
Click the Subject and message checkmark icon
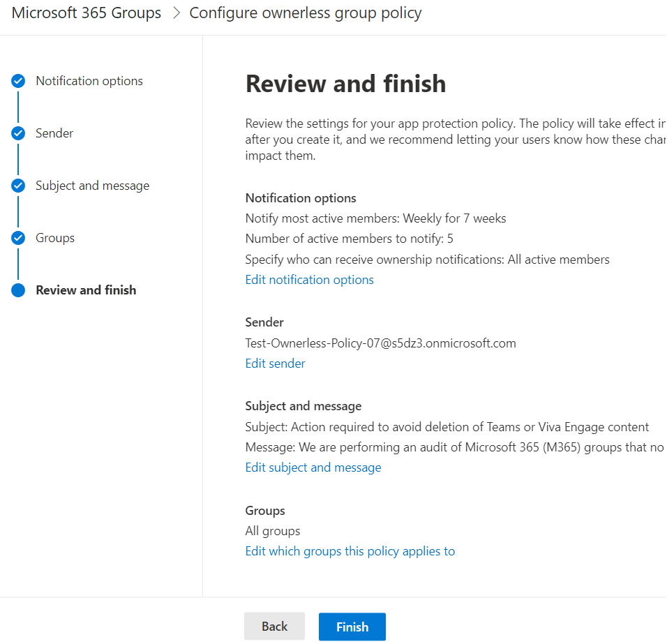pos(18,186)
